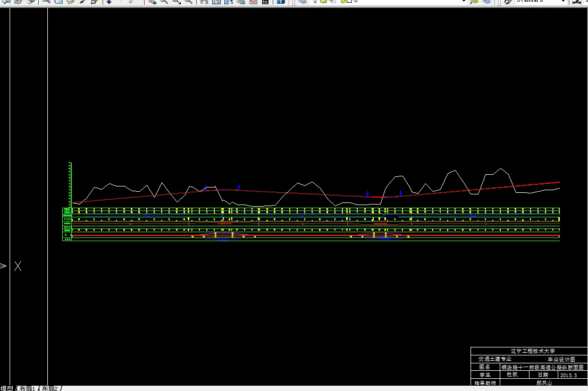Click the Cut scissors icon
The width and height of the screenshot is (588, 391).
click(x=46, y=2)
